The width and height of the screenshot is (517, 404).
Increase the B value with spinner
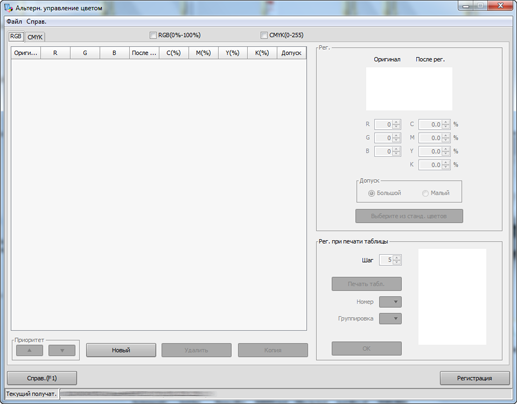coord(396,149)
